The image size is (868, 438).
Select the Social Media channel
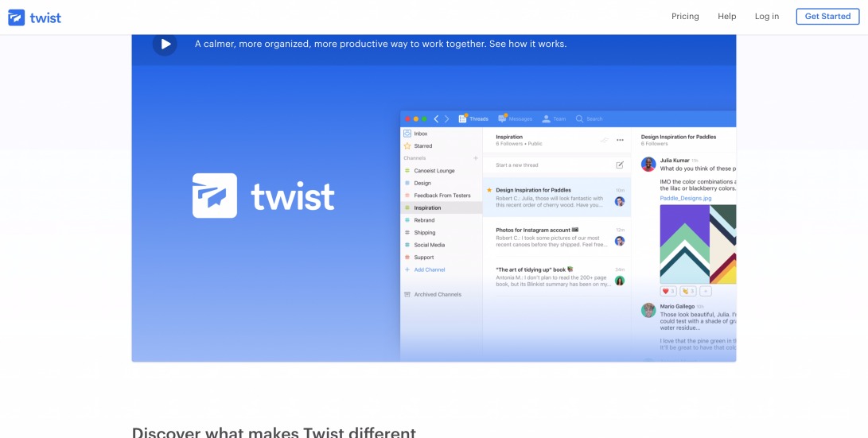(442, 245)
